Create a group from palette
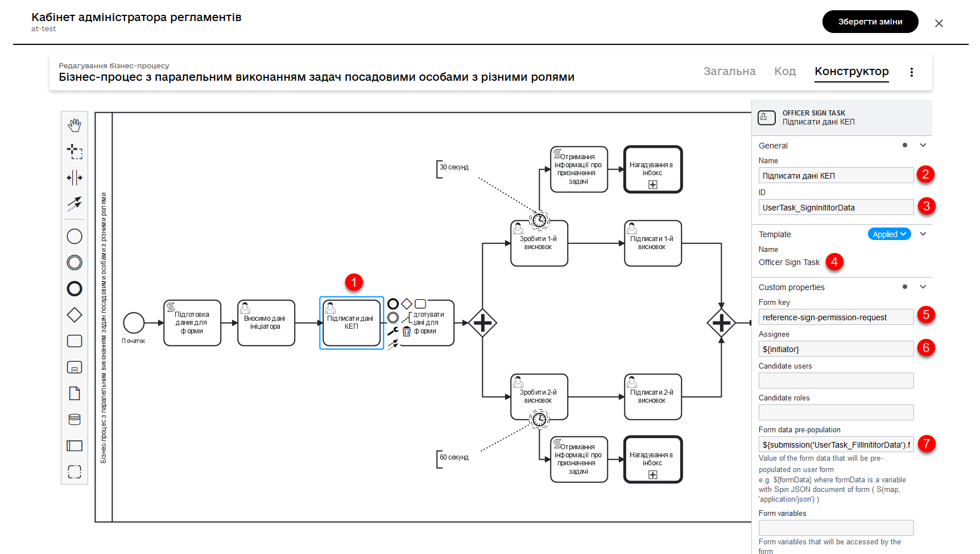 click(75, 472)
